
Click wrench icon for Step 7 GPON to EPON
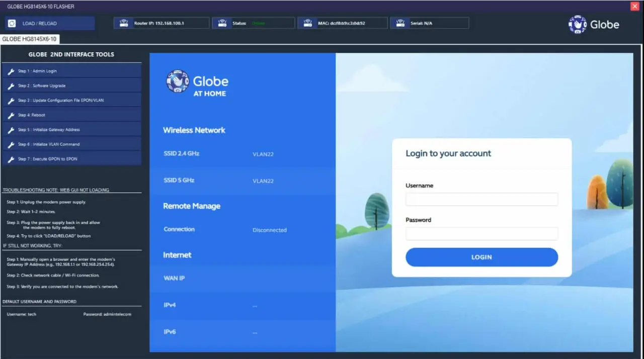tap(11, 159)
